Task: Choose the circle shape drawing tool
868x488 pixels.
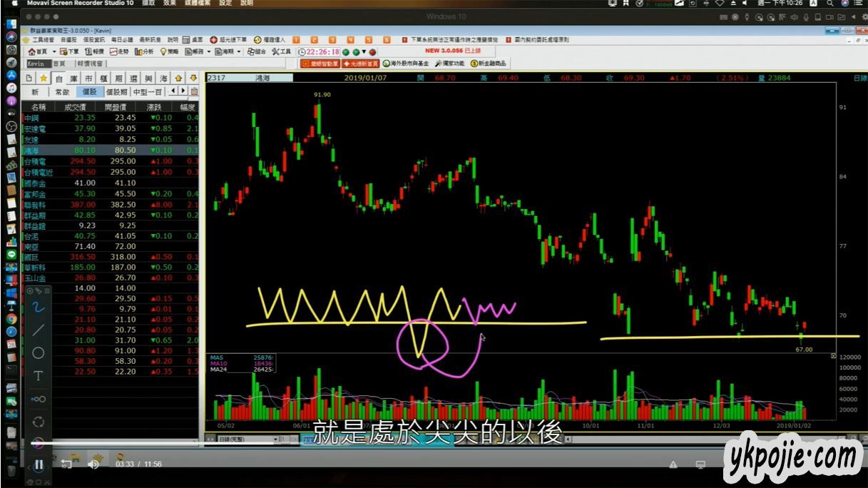Action: tap(39, 352)
